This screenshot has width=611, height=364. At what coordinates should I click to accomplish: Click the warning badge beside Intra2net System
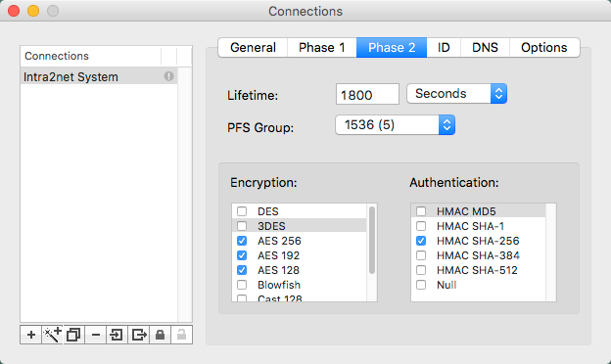168,76
